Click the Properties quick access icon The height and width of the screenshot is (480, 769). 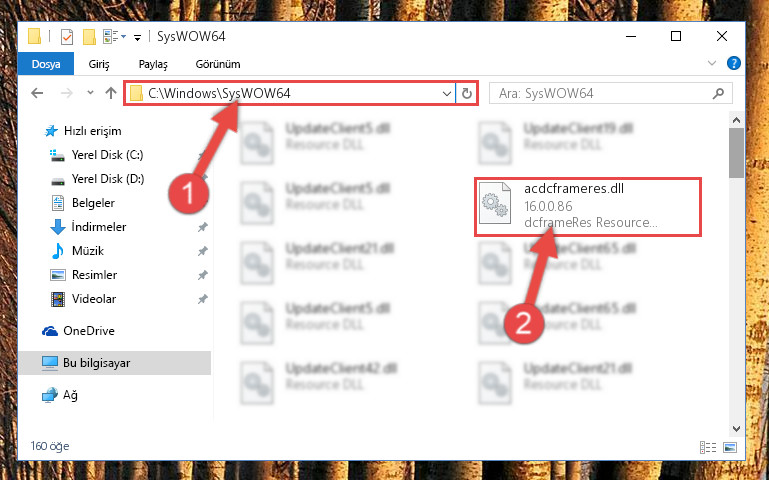[x=67, y=37]
